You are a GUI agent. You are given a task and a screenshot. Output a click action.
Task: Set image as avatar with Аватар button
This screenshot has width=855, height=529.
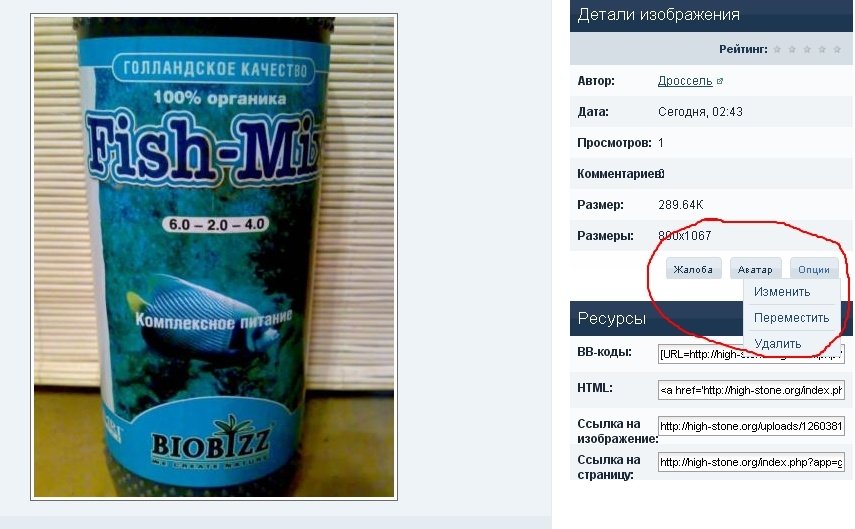pyautogui.click(x=755, y=269)
